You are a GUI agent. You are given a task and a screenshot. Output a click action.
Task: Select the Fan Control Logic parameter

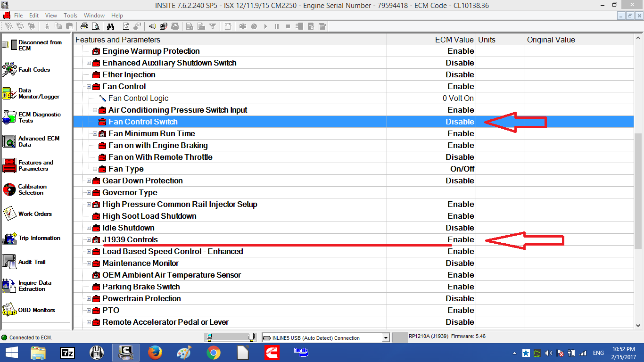[x=138, y=98]
